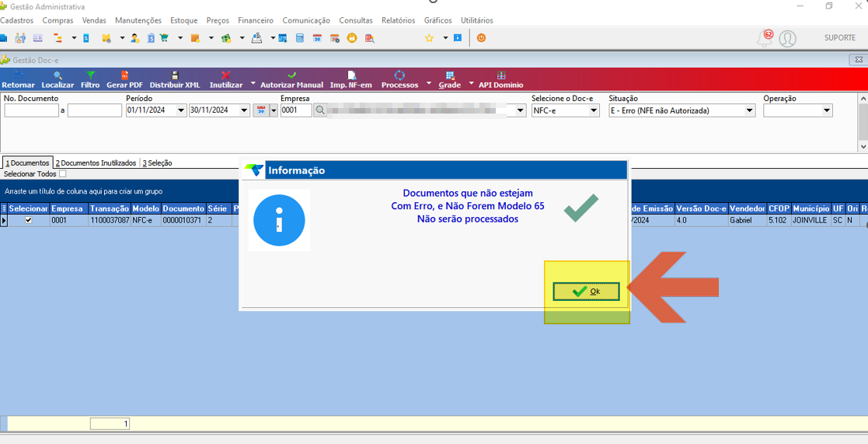Click the calculator icon in main toolbar
Viewport: 868px width, 444px height.
(299, 38)
